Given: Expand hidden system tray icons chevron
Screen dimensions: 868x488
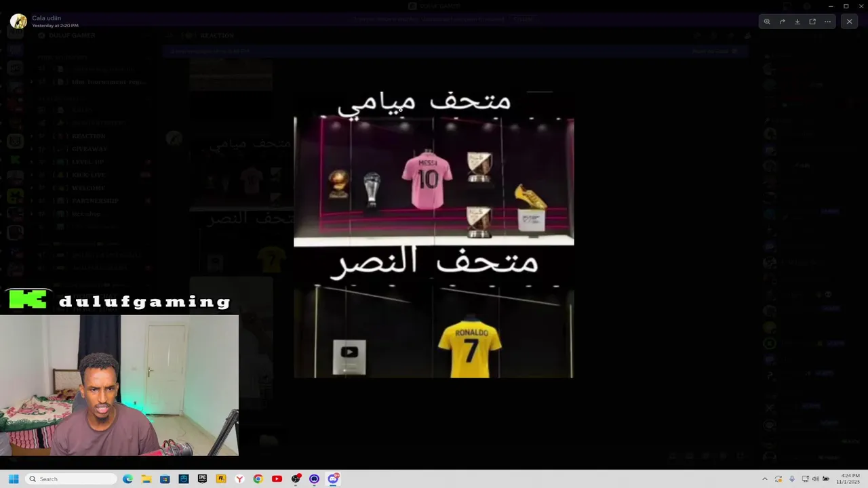Looking at the screenshot, I should pos(765,479).
